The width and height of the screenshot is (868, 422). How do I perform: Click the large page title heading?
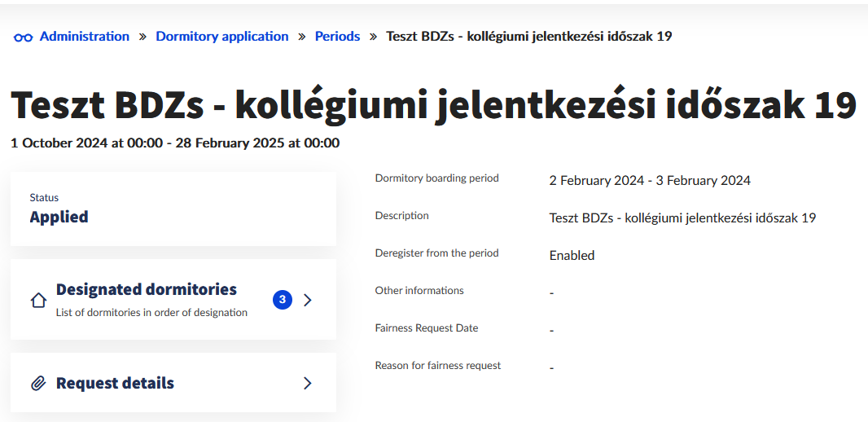(x=433, y=105)
